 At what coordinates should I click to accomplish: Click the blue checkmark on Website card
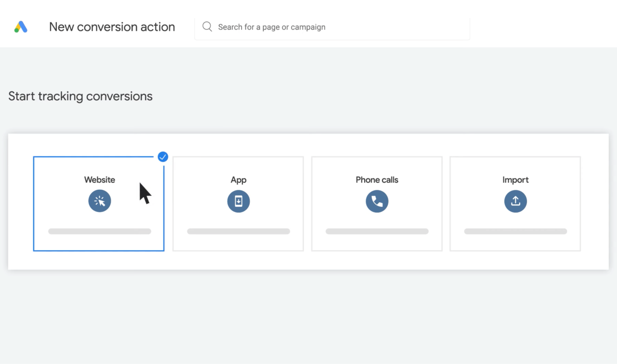tap(162, 157)
